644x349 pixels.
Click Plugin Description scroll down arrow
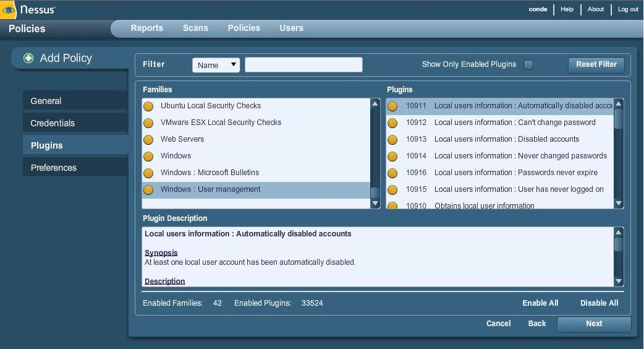[619, 282]
